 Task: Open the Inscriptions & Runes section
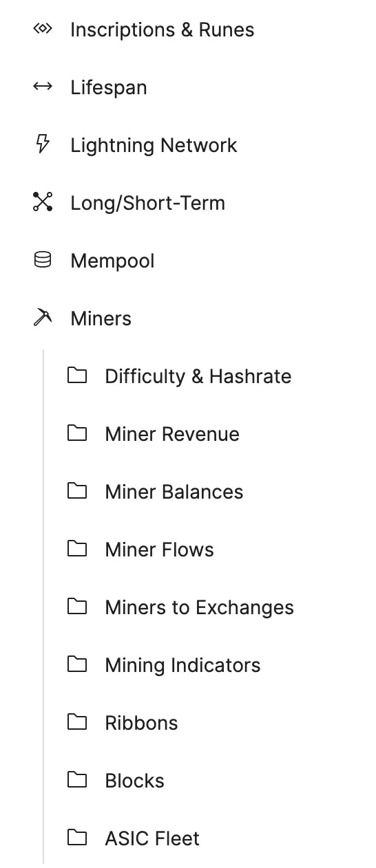[162, 30]
